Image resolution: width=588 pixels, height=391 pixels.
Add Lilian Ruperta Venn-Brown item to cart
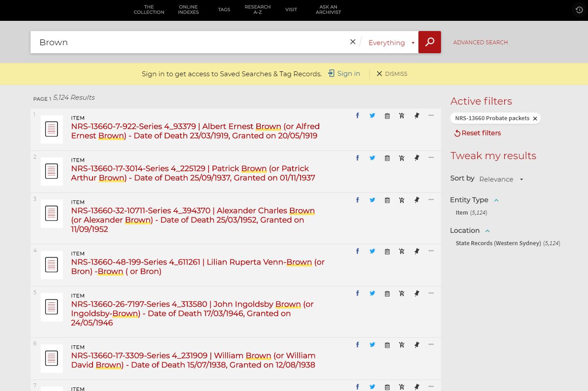tap(402, 251)
